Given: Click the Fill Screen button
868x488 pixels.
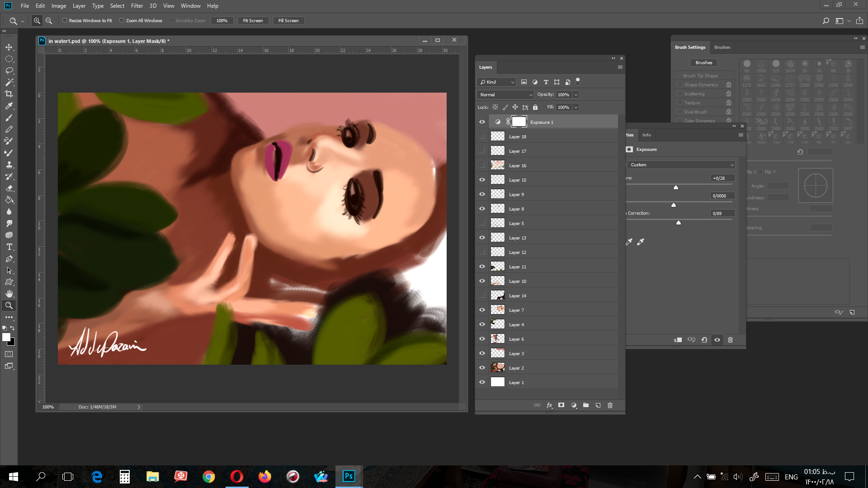Looking at the screenshot, I should (288, 20).
